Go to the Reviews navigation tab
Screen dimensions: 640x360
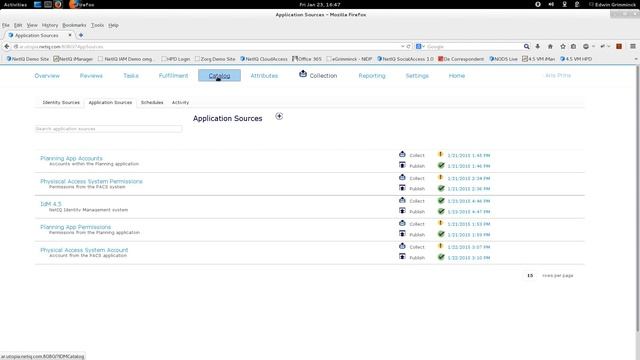coord(91,76)
